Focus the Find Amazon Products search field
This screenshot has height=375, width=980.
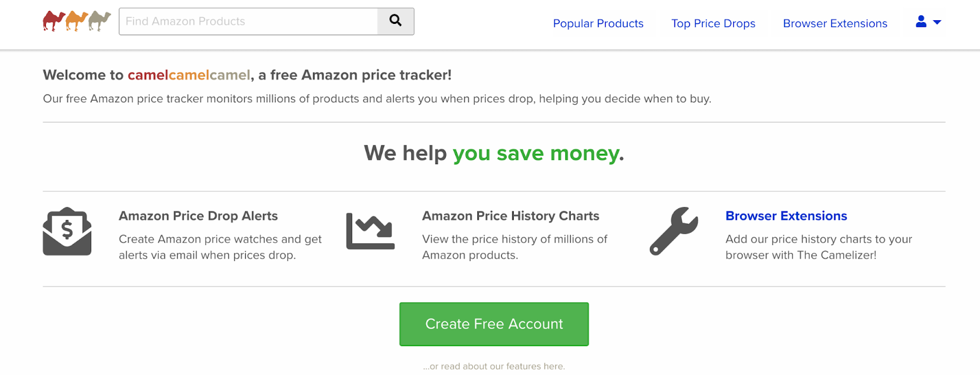tap(248, 21)
